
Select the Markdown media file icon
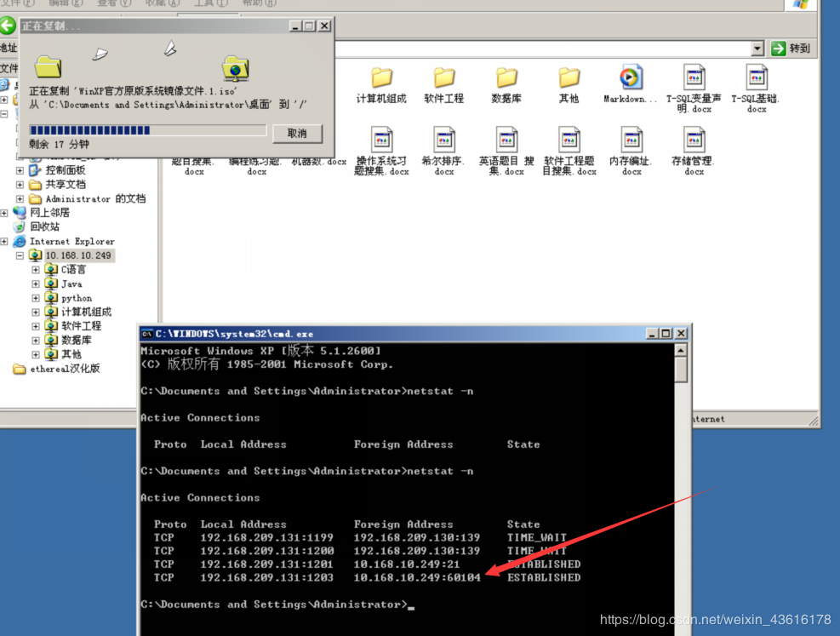pos(631,77)
